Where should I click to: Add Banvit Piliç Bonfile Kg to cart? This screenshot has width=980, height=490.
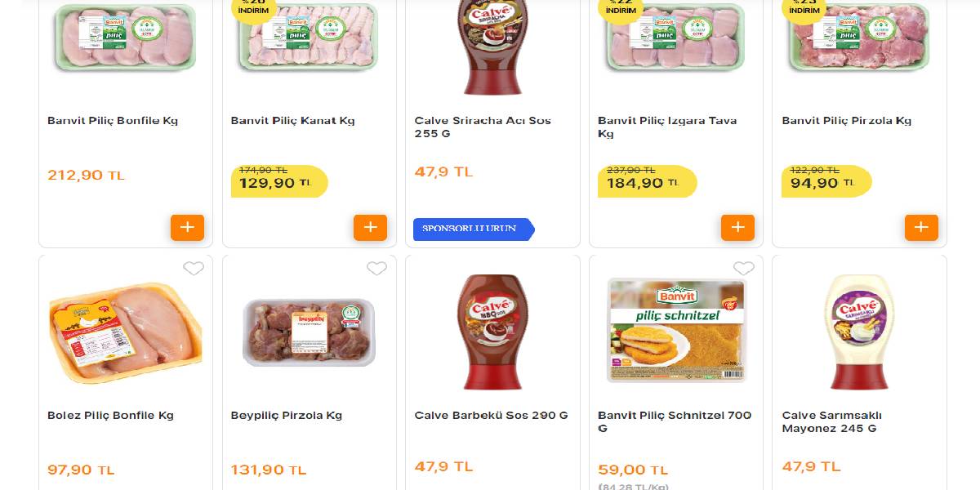(x=187, y=227)
